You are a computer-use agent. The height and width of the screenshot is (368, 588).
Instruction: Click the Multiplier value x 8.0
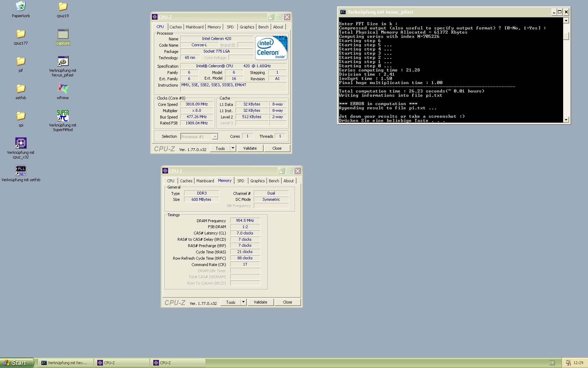197,110
